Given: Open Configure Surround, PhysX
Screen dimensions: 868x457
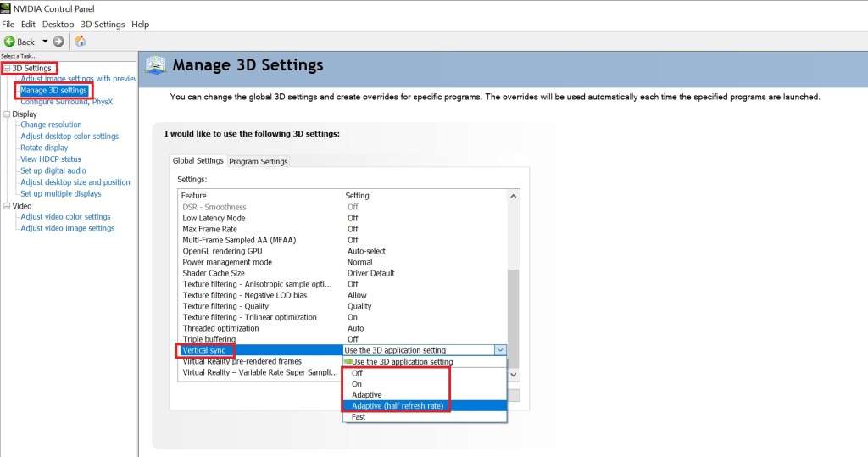Looking at the screenshot, I should [x=66, y=102].
